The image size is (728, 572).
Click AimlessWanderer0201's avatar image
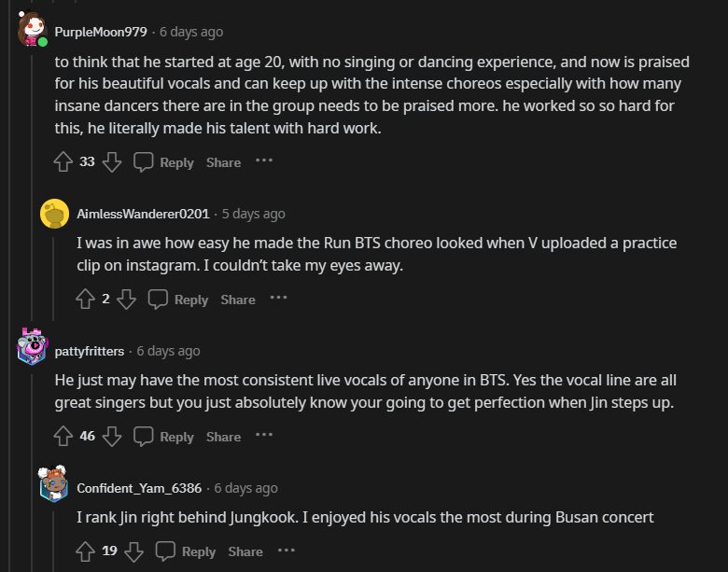click(x=55, y=214)
